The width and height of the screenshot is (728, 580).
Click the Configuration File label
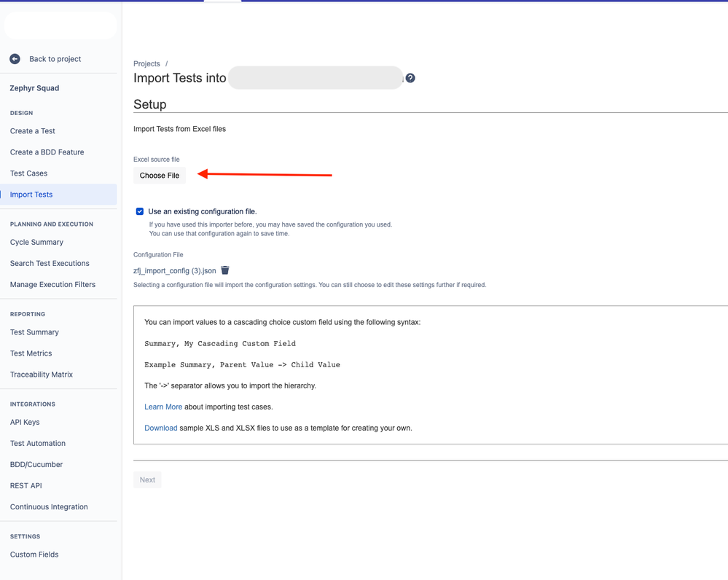(x=158, y=255)
